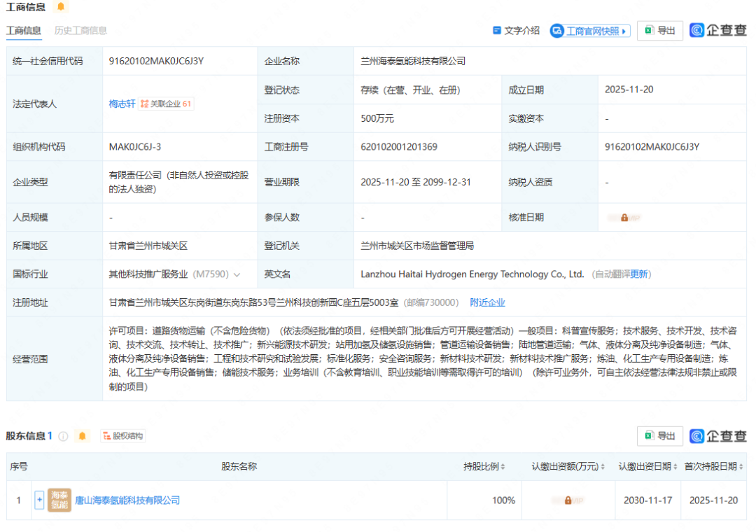The image size is (756, 532).
Task: Click the lock icon in the 认缴出资额 column
Action: click(568, 500)
